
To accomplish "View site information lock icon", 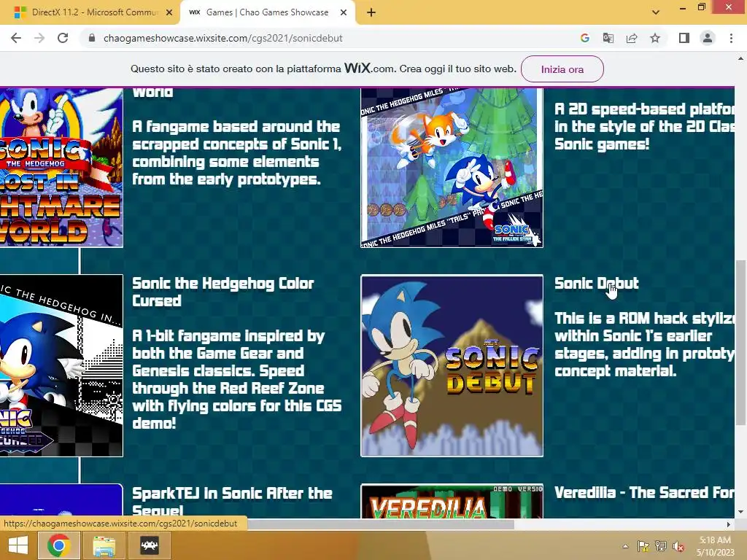I will click(x=92, y=38).
